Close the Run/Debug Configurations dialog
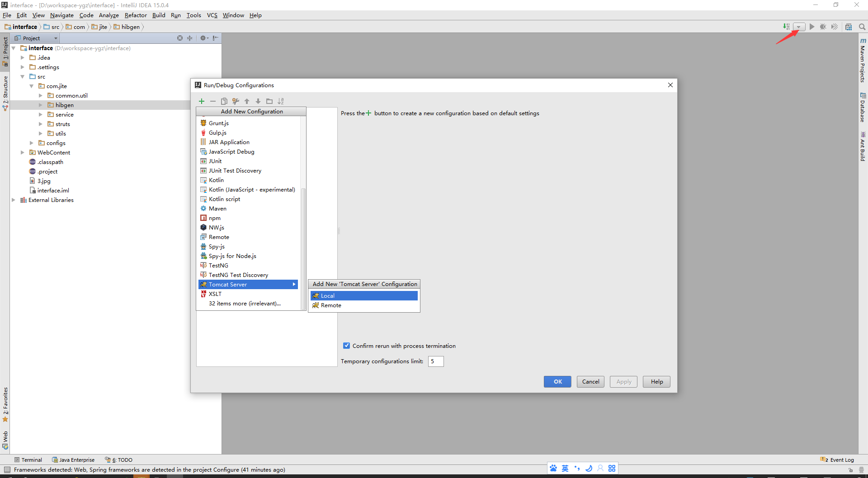Viewport: 868px width, 478px height. pos(670,85)
